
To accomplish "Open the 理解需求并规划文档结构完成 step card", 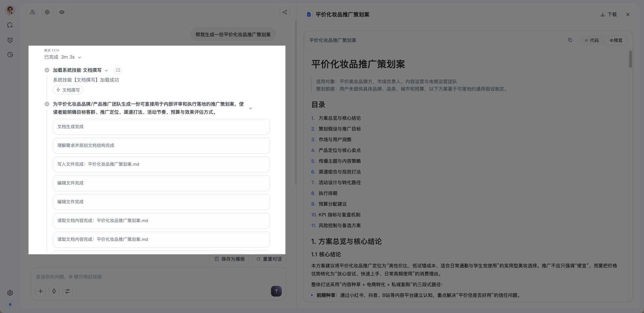I will (161, 146).
